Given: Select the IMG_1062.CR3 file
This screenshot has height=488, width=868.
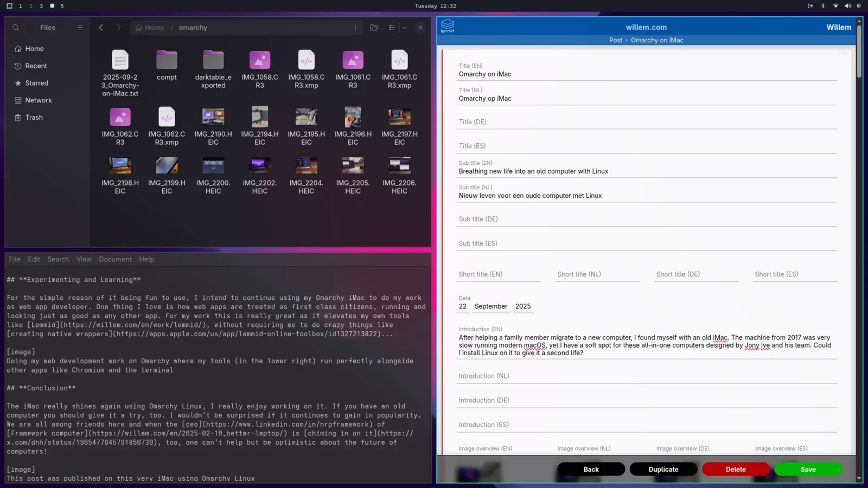Looking at the screenshot, I should [120, 126].
